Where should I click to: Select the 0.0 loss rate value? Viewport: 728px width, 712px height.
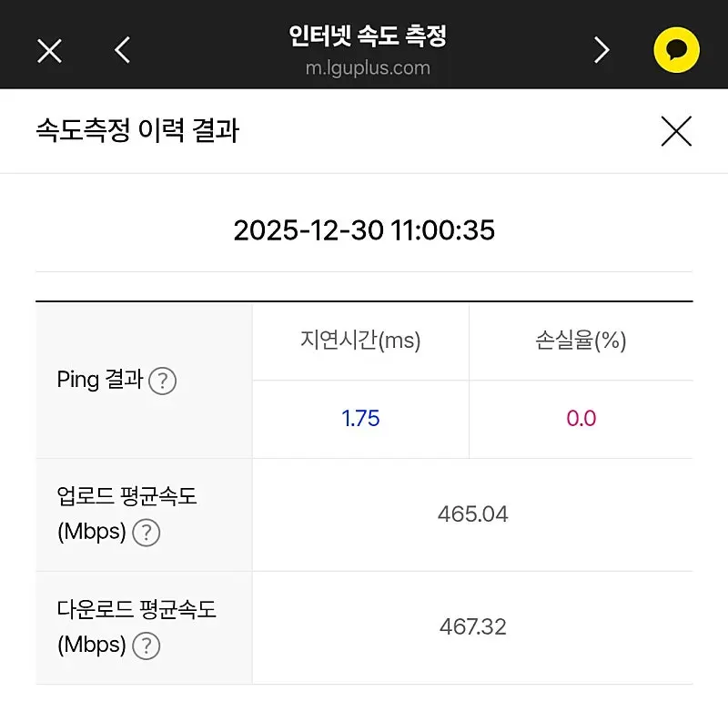pos(581,419)
